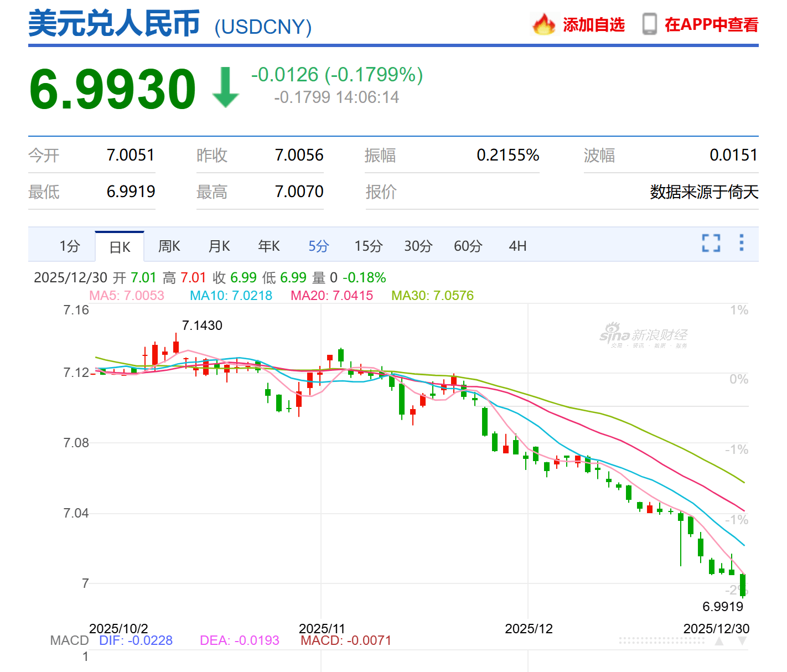The image size is (787, 672).
Task: Click the 2025/12/30 date axis label
Action: point(716,628)
